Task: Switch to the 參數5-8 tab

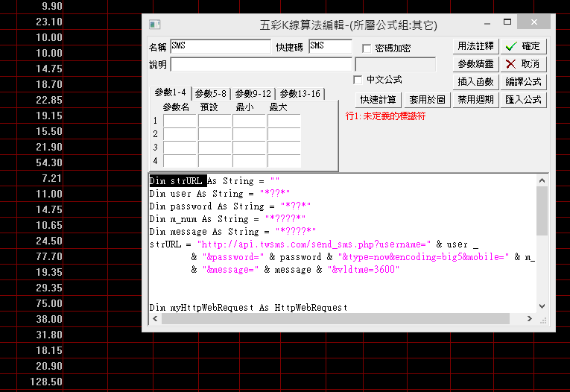Action: point(212,94)
